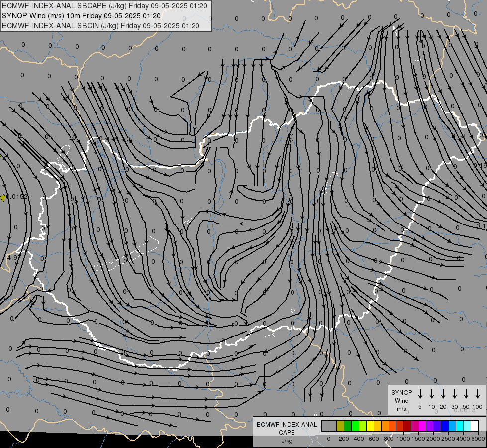The width and height of the screenshot is (487, 448).
Task: Click the 200 tick label in CAPE legend
Action: 344,439
